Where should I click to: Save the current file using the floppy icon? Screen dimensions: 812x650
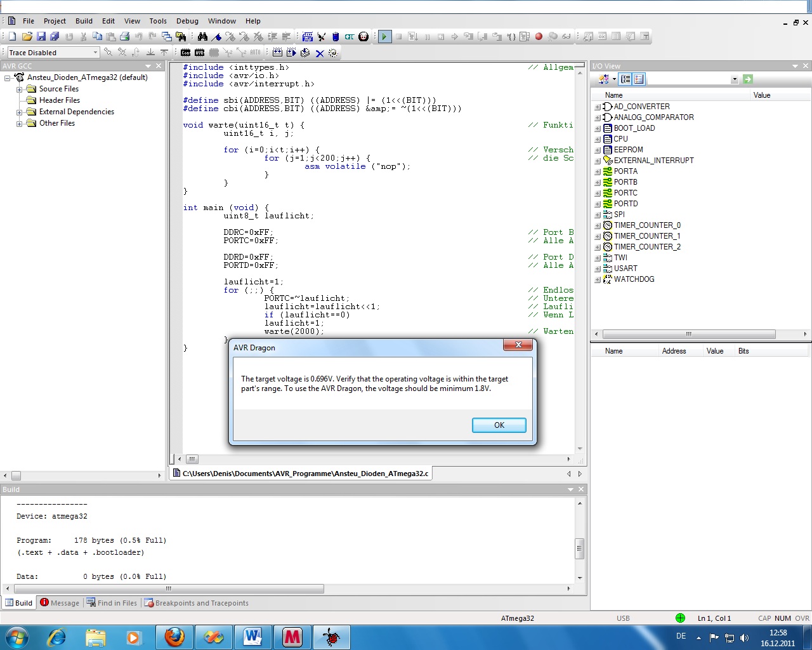tap(41, 37)
